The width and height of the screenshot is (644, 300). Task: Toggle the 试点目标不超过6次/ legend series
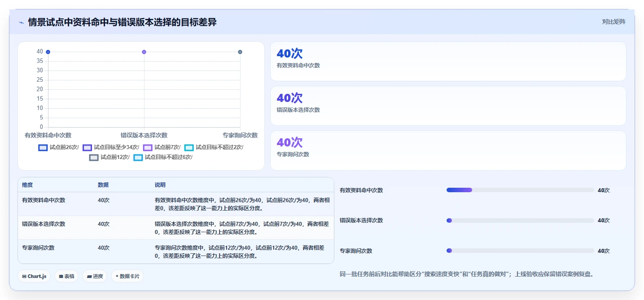[x=163, y=157]
